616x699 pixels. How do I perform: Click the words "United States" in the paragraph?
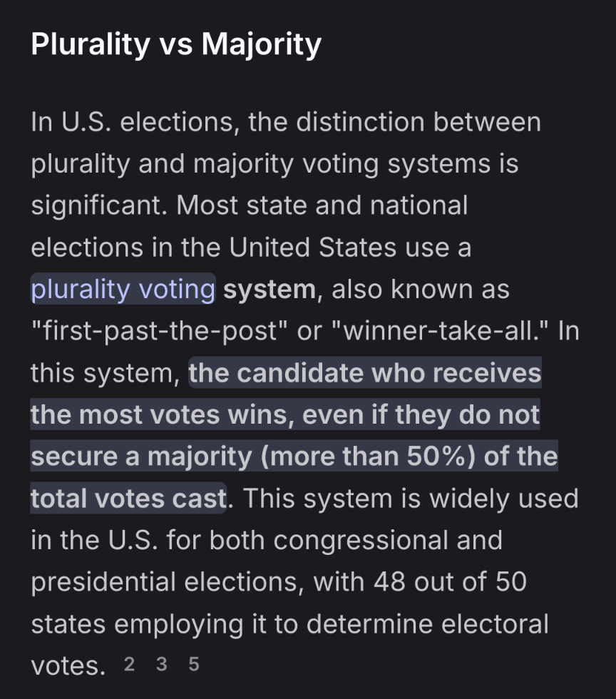click(313, 248)
